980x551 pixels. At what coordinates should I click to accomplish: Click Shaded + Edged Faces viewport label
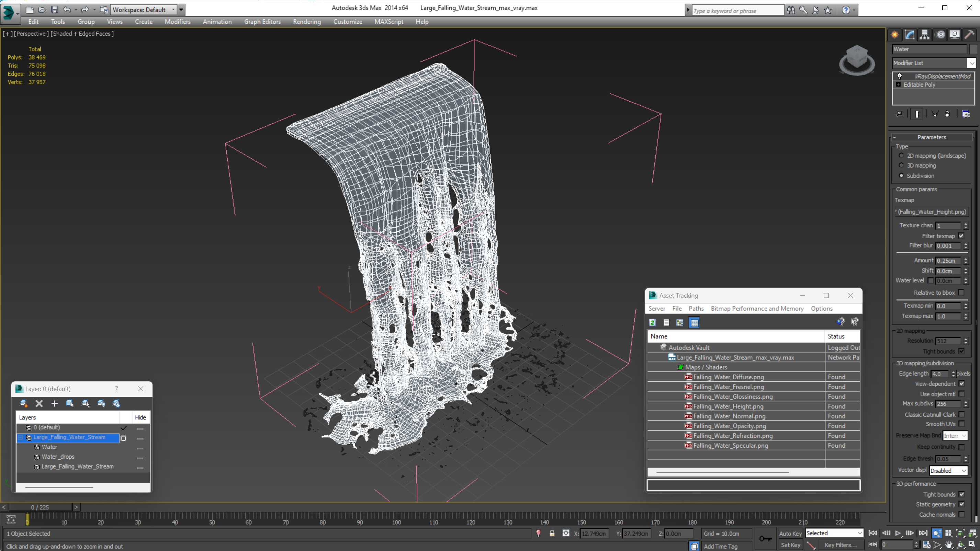tap(82, 33)
